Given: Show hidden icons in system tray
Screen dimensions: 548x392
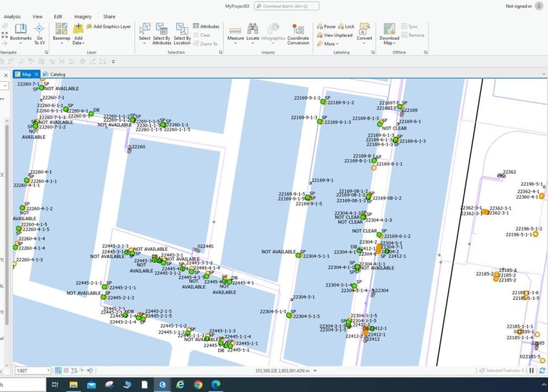Looking at the screenshot, I should 544,384.
